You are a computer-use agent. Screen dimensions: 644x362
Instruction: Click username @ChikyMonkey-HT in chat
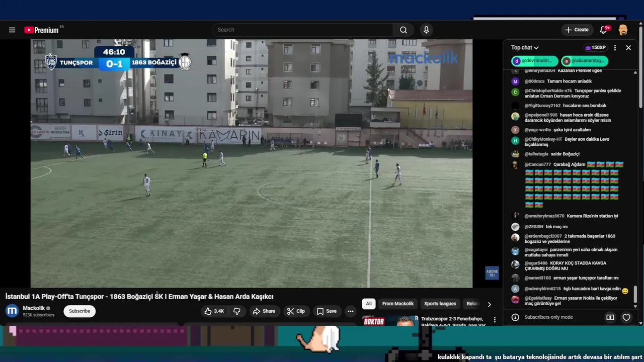click(x=543, y=139)
